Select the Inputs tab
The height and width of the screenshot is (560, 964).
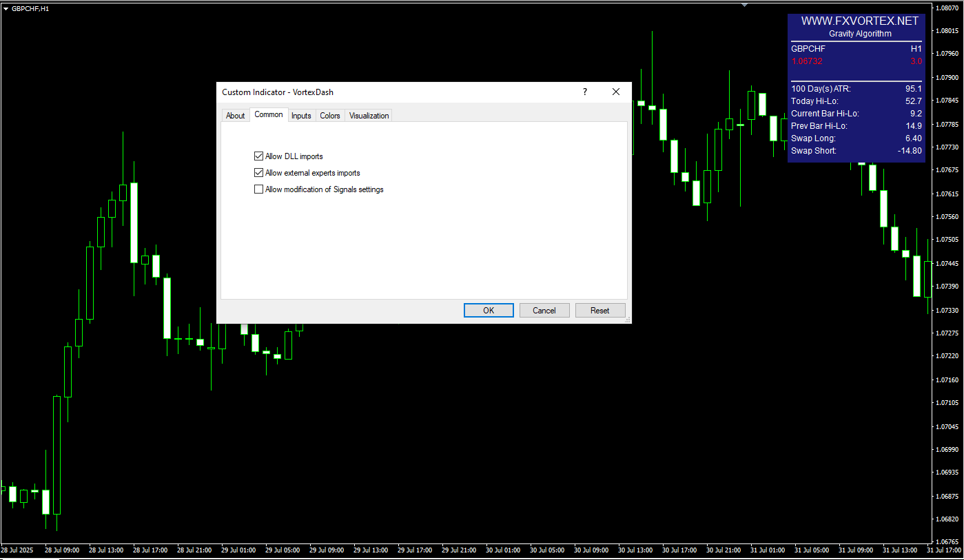301,116
